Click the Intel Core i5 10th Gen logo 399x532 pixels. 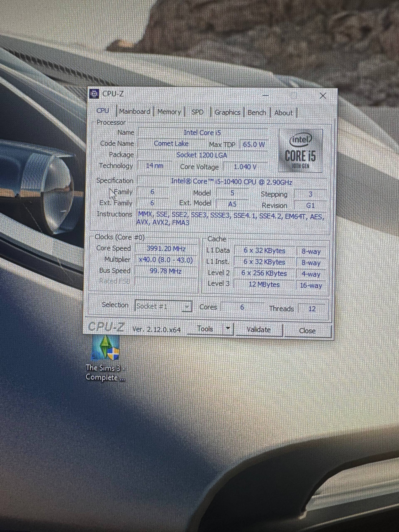tap(300, 150)
